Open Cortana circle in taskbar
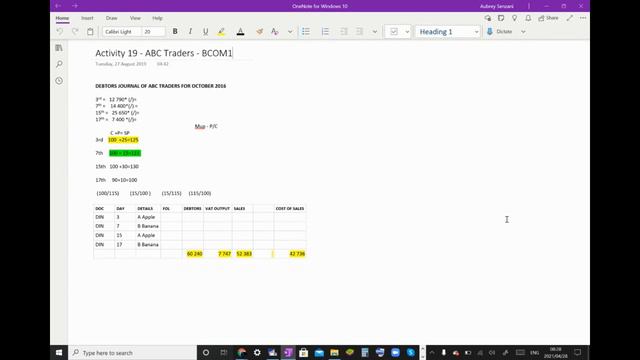 (x=206, y=353)
